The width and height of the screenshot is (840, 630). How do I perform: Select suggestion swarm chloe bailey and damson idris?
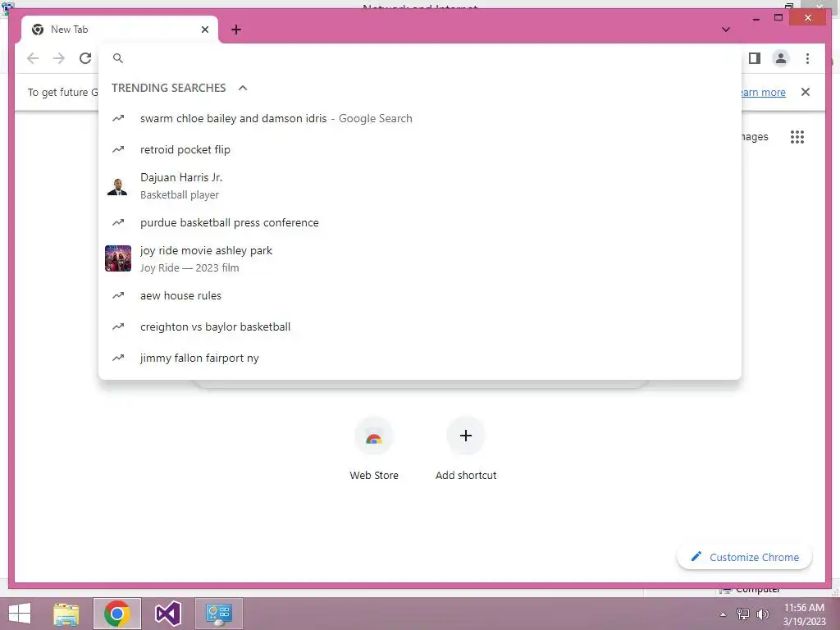(x=420, y=118)
